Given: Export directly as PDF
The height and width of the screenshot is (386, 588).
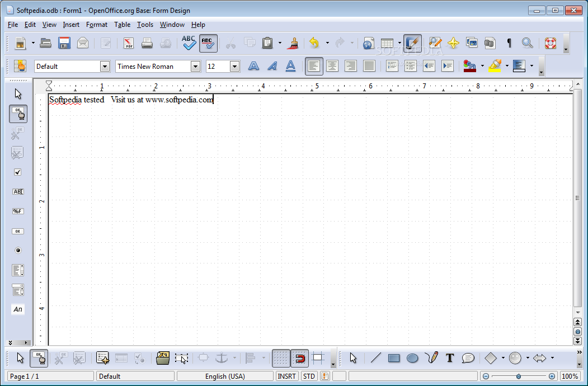Looking at the screenshot, I should click(x=129, y=43).
